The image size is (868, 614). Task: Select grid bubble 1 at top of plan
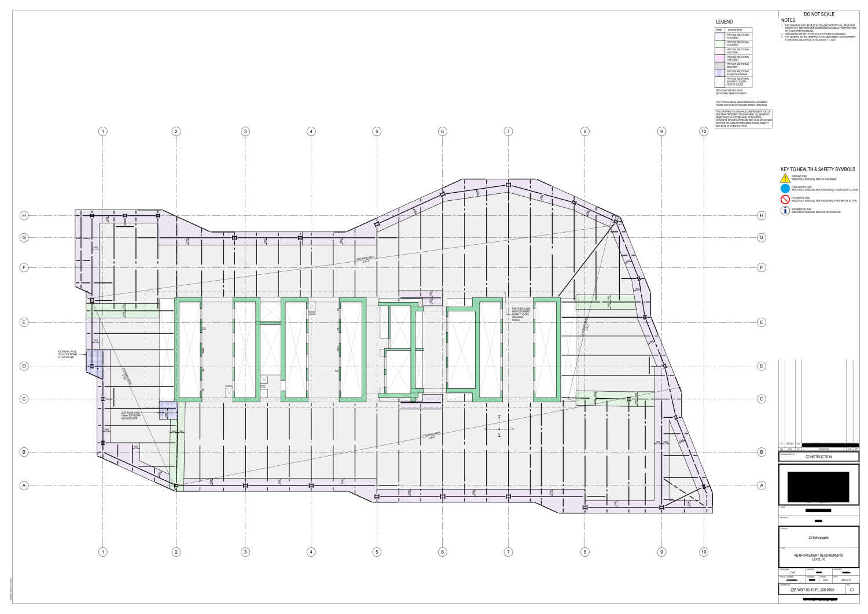point(103,131)
